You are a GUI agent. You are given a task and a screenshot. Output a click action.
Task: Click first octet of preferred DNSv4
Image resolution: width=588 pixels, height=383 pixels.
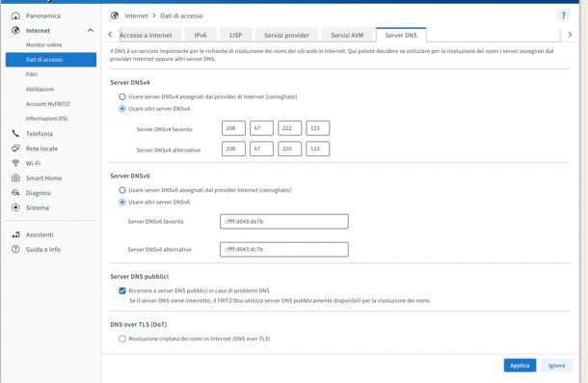coord(233,128)
